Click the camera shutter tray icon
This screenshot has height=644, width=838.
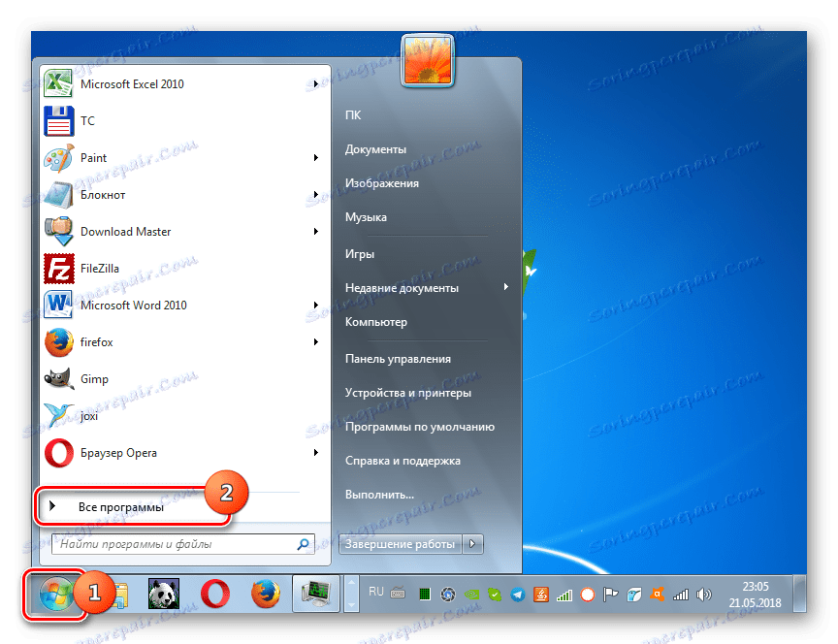[448, 595]
